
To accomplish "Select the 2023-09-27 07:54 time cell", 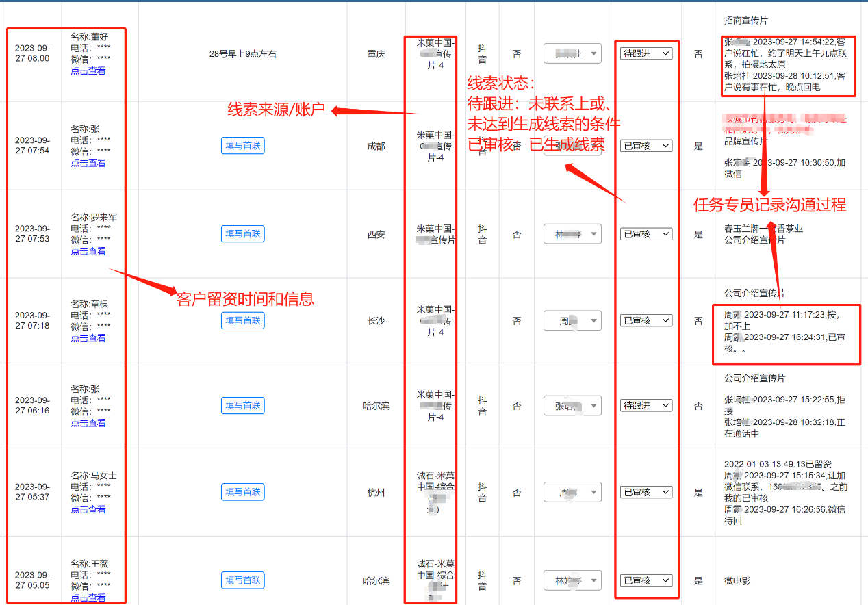I will (x=32, y=146).
